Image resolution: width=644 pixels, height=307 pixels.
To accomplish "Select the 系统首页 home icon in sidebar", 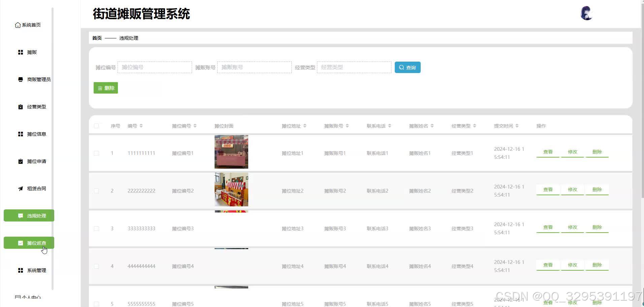I will coord(18,25).
